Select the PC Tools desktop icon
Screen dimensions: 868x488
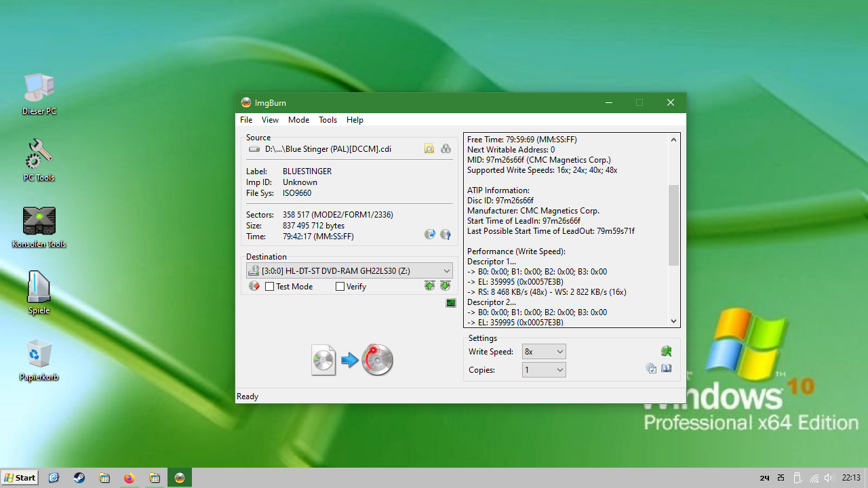coord(39,160)
